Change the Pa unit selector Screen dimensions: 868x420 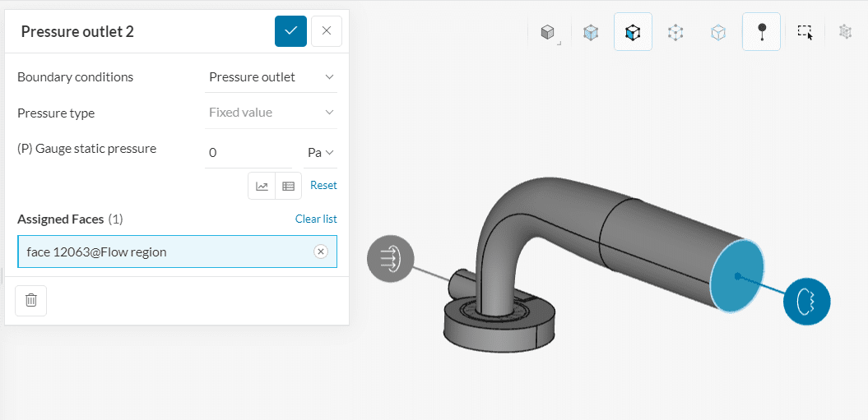coord(320,153)
